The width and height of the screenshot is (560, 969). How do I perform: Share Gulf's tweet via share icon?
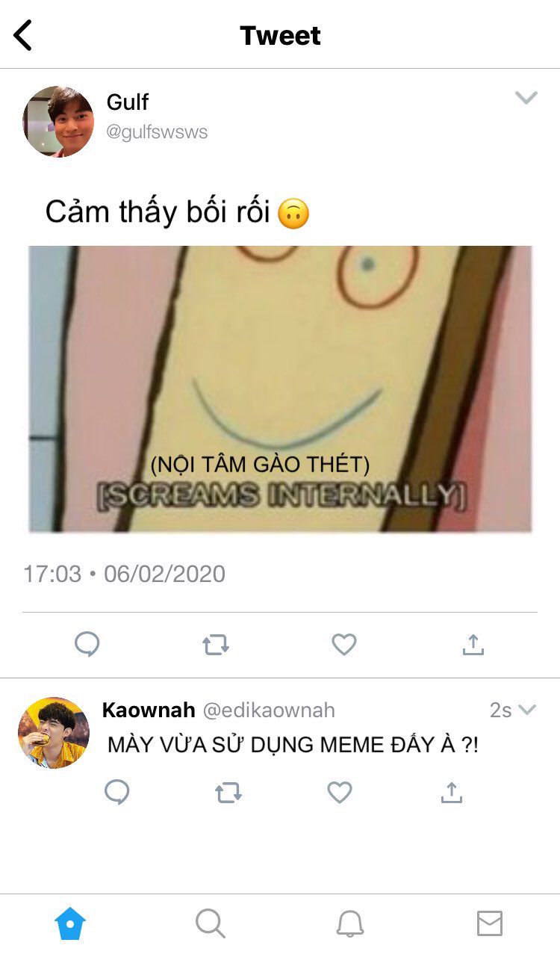pyautogui.click(x=473, y=644)
